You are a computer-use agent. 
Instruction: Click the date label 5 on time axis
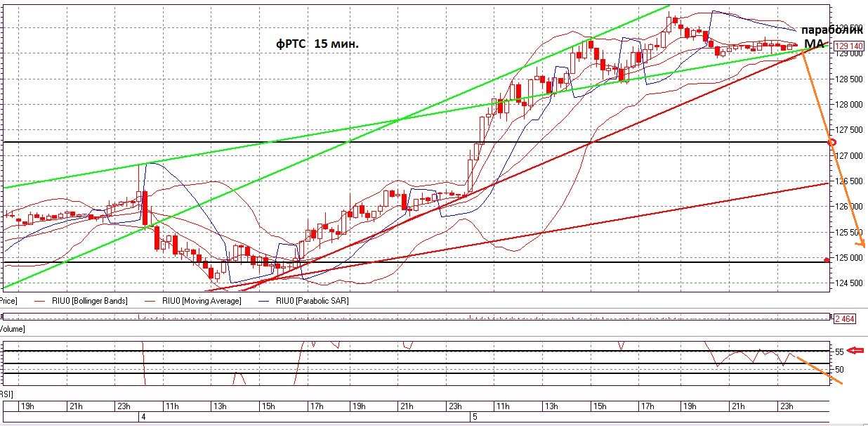(x=474, y=417)
